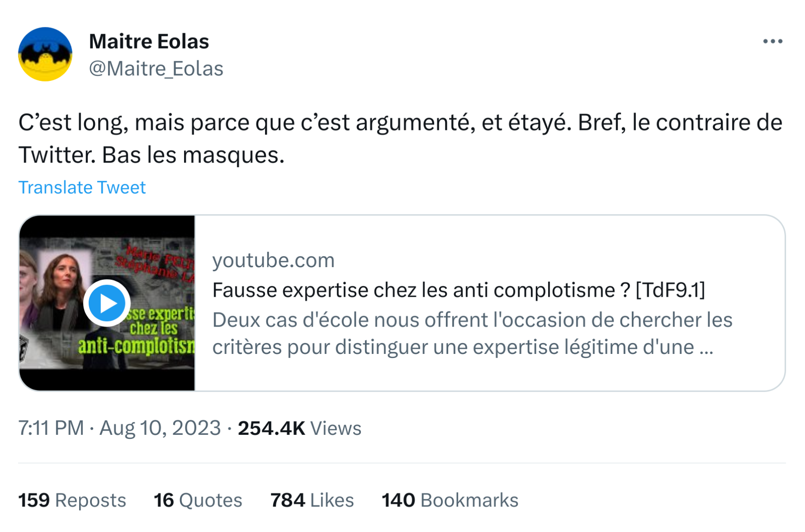Click the Aug 10, 2023 date
The width and height of the screenshot is (805, 532).
tap(160, 428)
